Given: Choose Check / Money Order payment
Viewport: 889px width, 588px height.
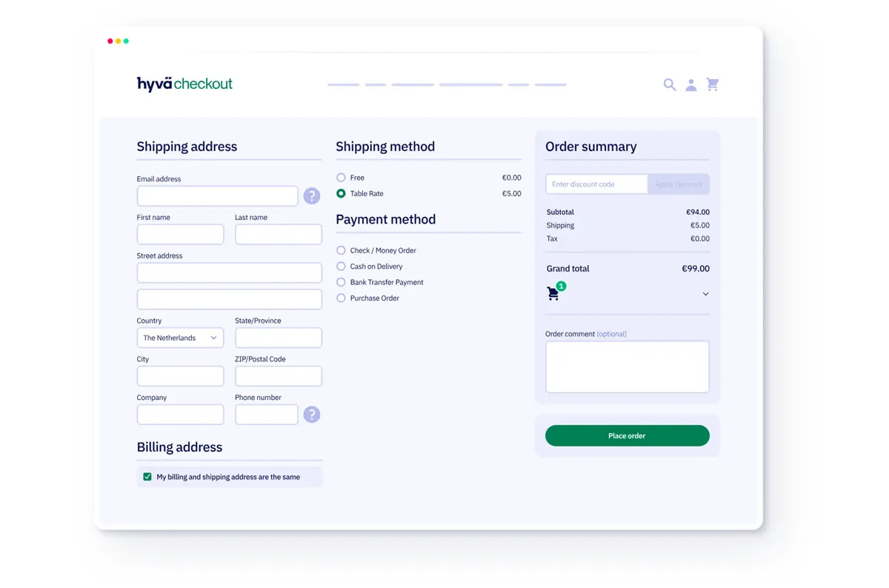Looking at the screenshot, I should click(341, 250).
